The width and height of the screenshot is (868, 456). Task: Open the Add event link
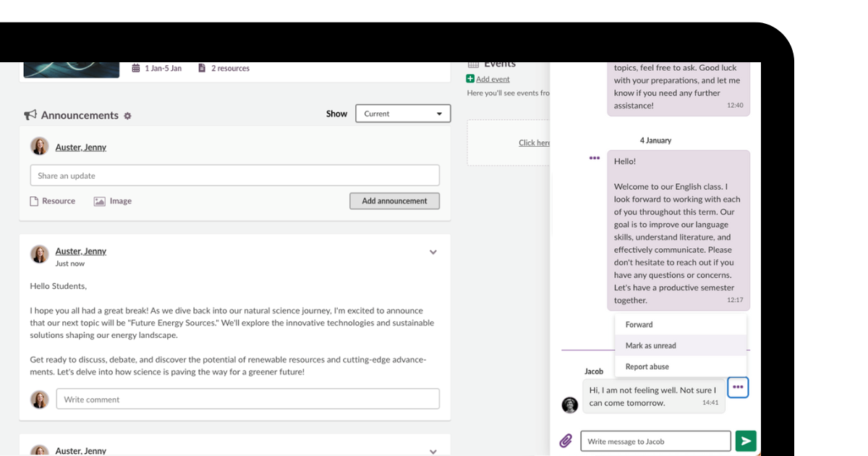[493, 79]
